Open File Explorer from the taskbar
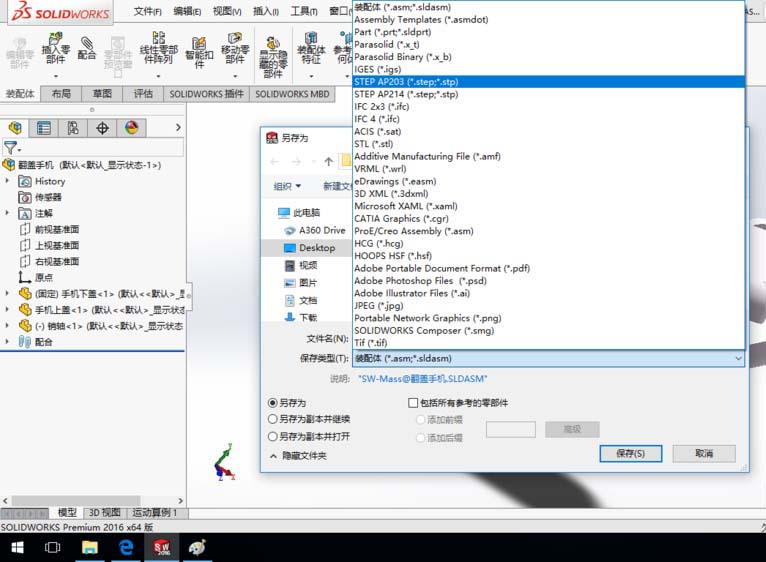The image size is (766, 562). [90, 548]
